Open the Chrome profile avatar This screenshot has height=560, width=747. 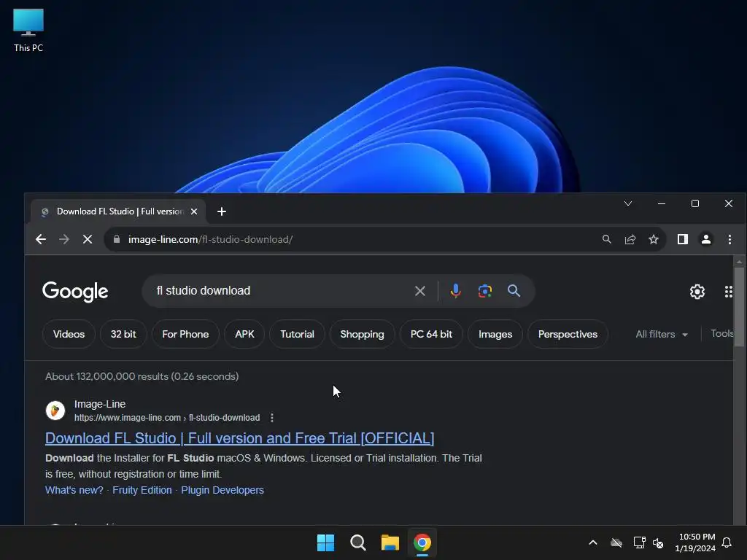pos(706,239)
